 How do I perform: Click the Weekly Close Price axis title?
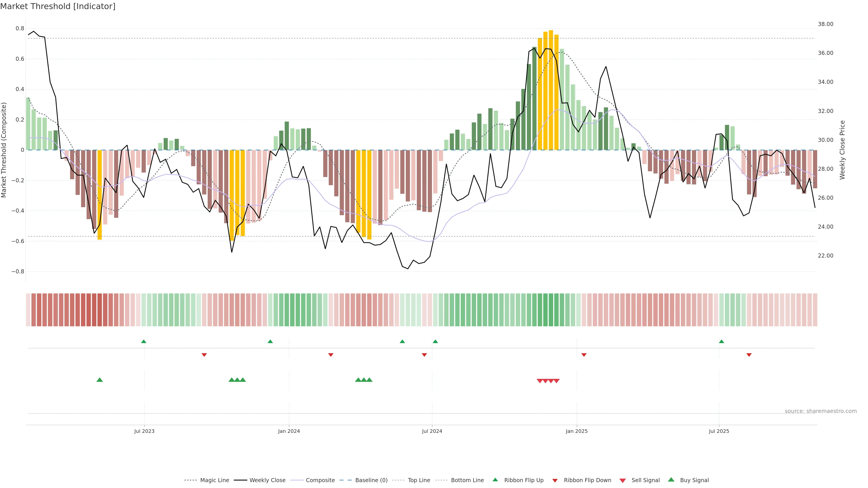pos(842,150)
